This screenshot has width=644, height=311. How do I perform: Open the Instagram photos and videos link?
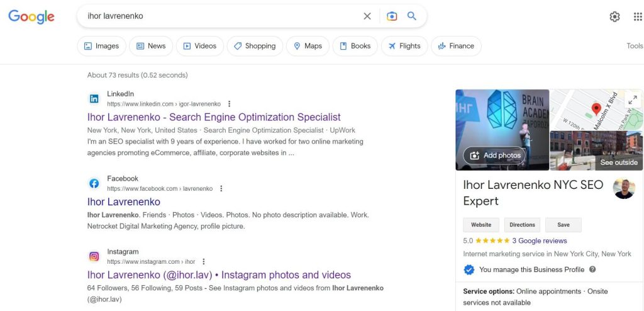(219, 274)
